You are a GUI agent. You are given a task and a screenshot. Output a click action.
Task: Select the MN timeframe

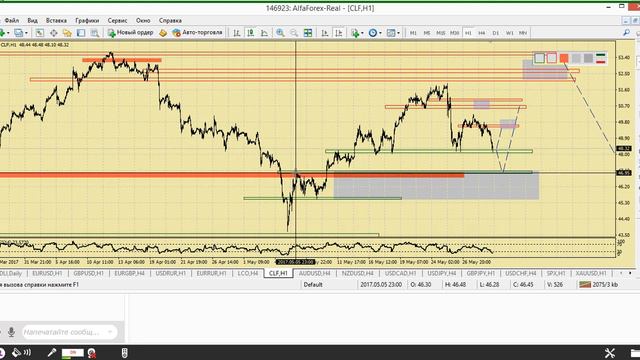(523, 33)
